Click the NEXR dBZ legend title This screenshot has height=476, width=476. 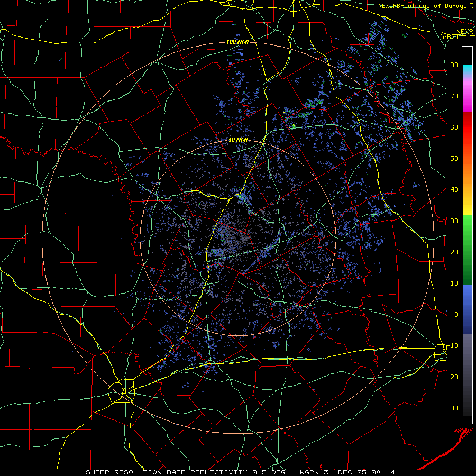tap(457, 34)
